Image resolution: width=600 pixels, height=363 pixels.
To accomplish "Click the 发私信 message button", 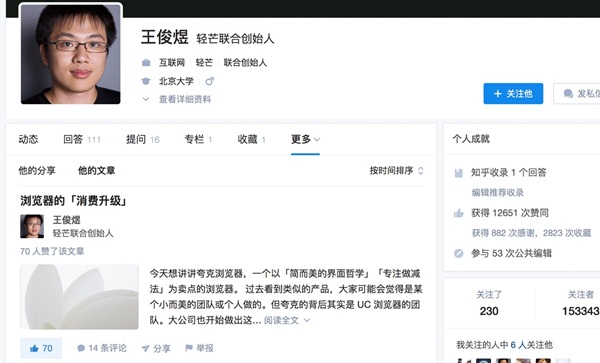I will coord(577,94).
